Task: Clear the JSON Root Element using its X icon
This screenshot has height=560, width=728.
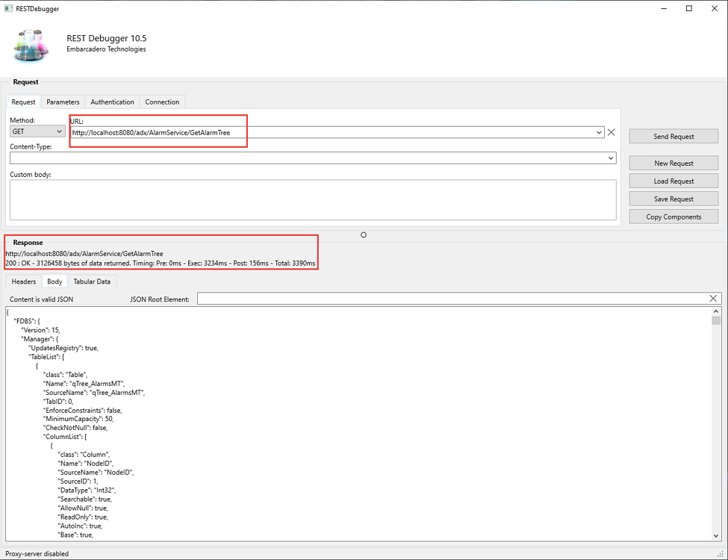Action: click(x=713, y=298)
